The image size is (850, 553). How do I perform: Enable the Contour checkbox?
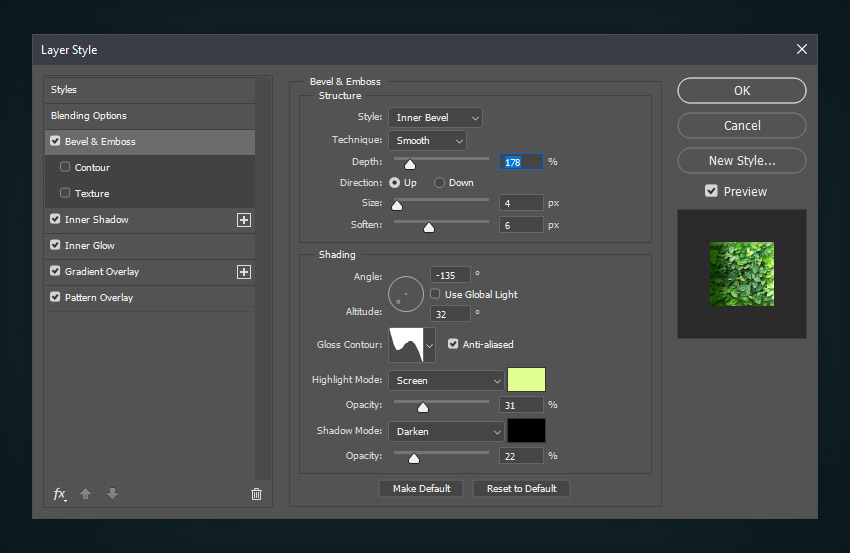66,168
